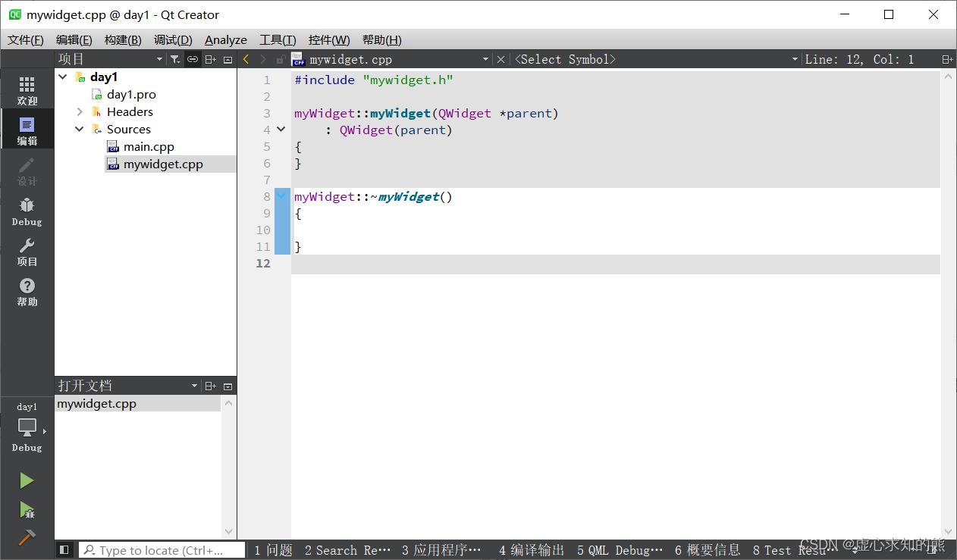957x560 pixels.
Task: Open the filter tree funnel icon
Action: point(175,59)
